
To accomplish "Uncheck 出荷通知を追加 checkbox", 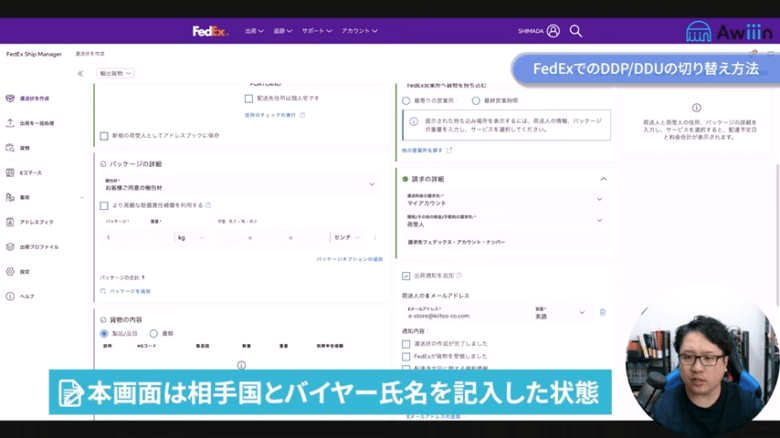I will [x=406, y=276].
